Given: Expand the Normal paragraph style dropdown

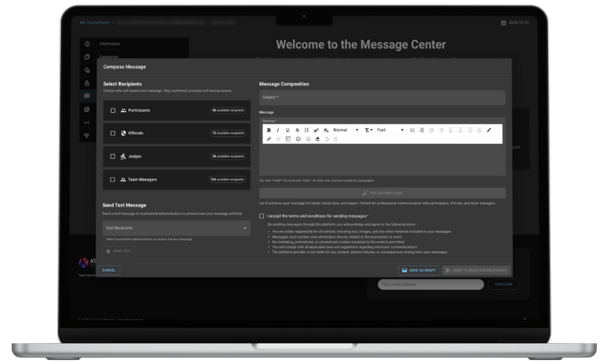Looking at the screenshot, I should [x=345, y=130].
